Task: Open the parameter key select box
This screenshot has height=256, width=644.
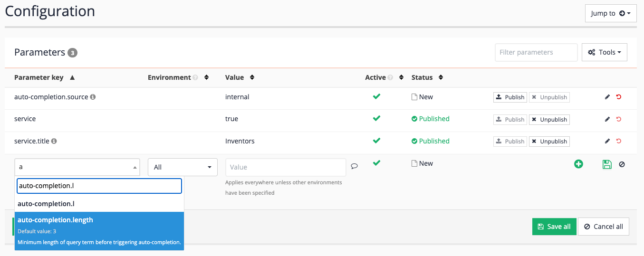Action: 77,167
